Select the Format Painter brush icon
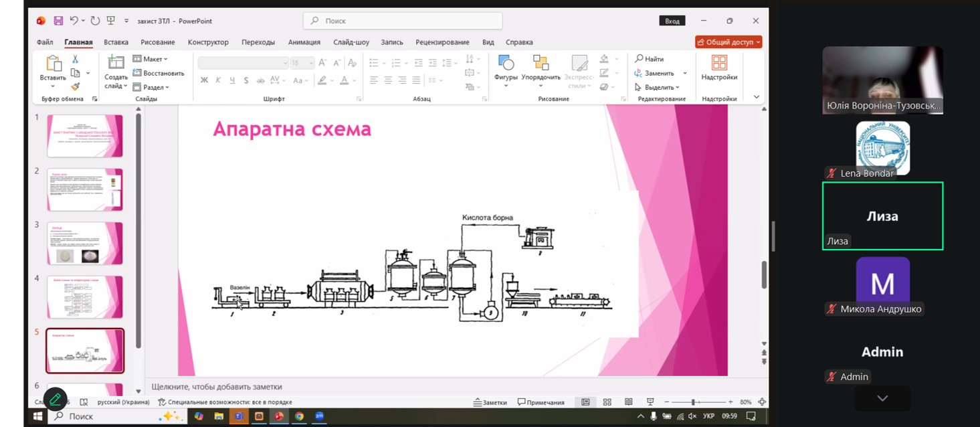Viewport: 980px width, 427px height. click(x=75, y=86)
